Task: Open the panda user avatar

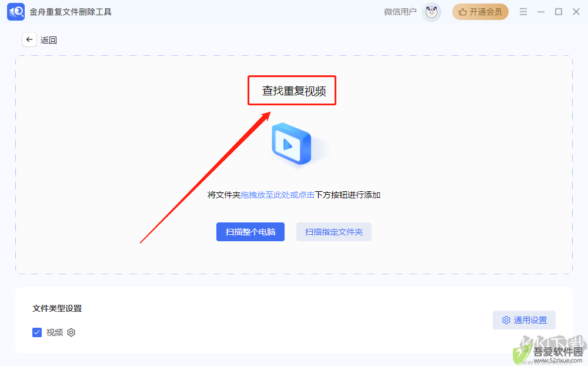Action: 431,12
